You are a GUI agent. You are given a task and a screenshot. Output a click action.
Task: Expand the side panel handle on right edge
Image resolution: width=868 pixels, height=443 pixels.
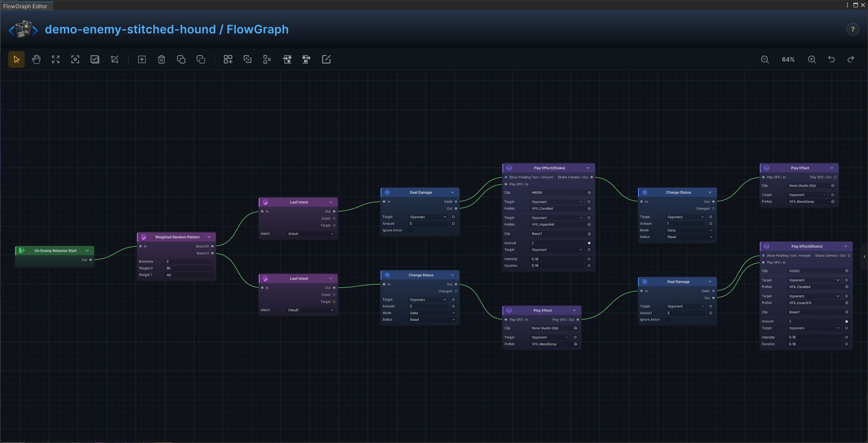click(x=864, y=257)
